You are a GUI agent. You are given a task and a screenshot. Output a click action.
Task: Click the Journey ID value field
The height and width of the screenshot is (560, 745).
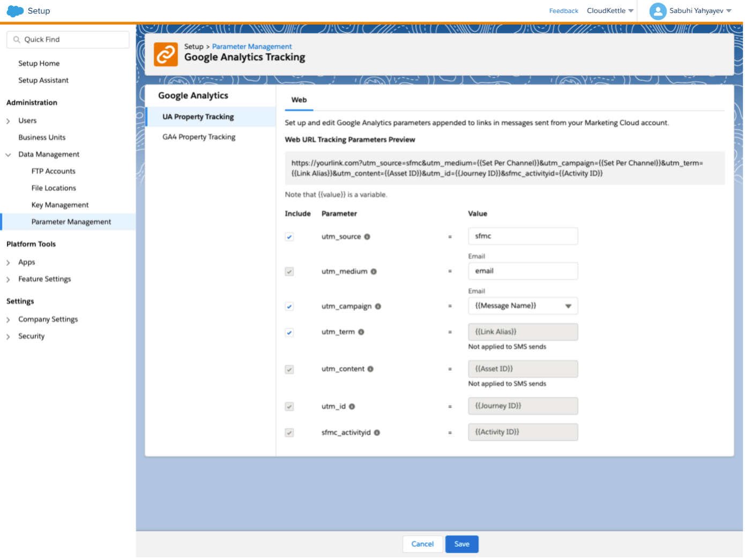(523, 406)
